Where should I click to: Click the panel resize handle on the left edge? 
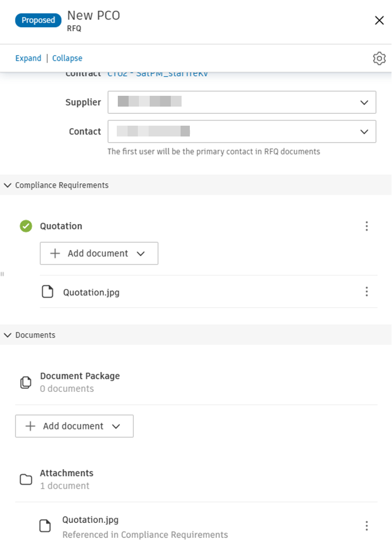tap(2, 274)
